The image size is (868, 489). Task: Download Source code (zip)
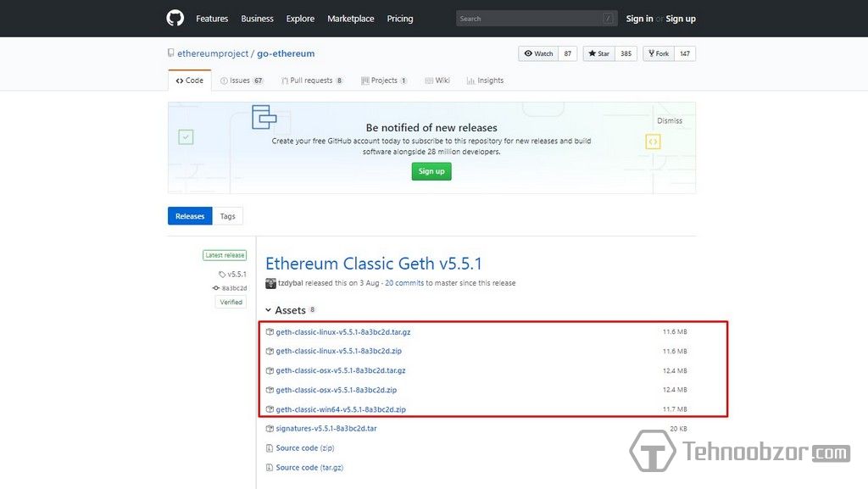point(305,448)
